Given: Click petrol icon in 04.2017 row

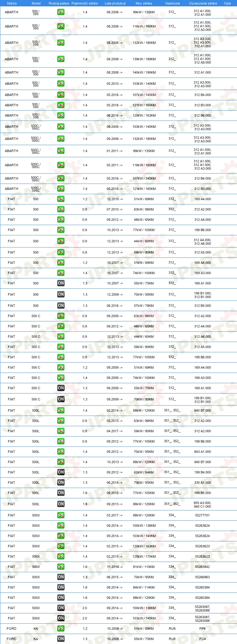Looking at the screenshot, I should pos(61,431).
